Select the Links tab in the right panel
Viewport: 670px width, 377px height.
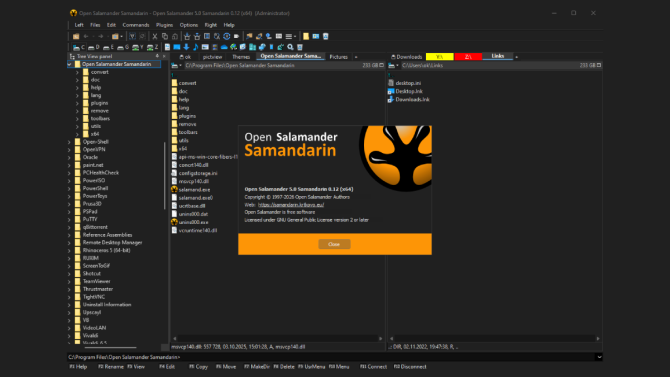tap(497, 56)
